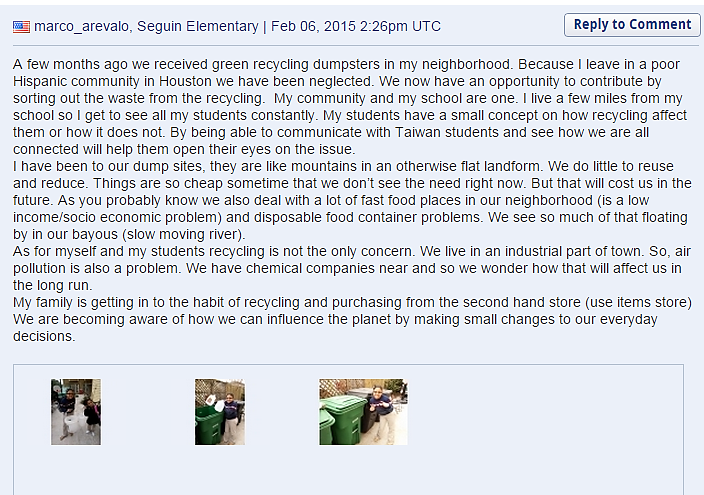Click the empty area right of the photo thumbnails

click(546, 412)
